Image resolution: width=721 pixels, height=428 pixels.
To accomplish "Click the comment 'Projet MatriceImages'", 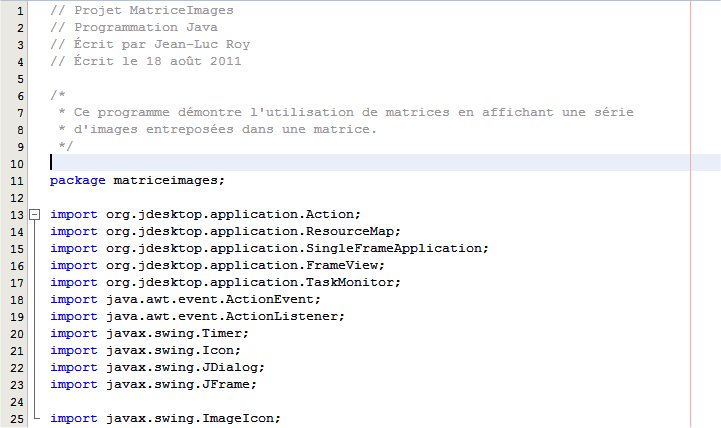I will tap(154, 10).
